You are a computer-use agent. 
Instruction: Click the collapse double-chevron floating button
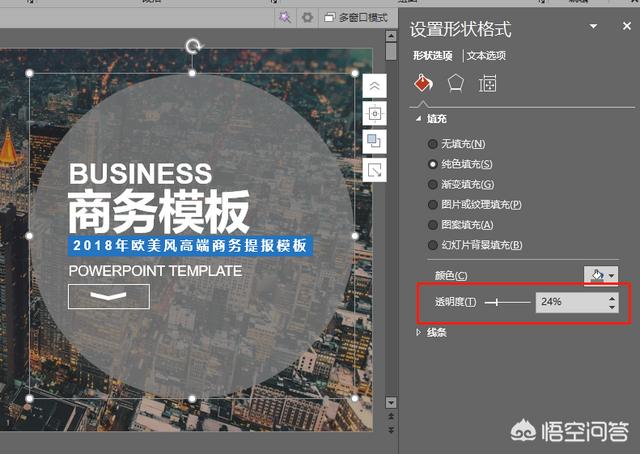[374, 86]
